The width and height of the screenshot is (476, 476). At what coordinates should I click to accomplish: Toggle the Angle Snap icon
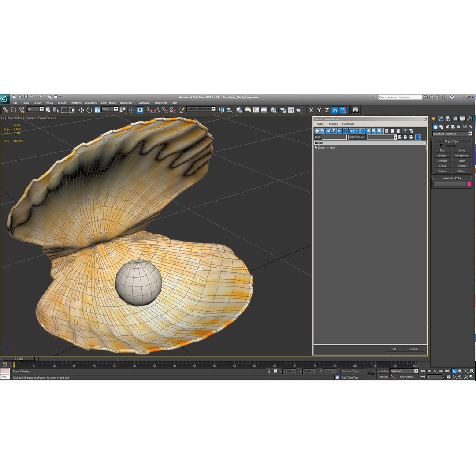click(x=157, y=110)
